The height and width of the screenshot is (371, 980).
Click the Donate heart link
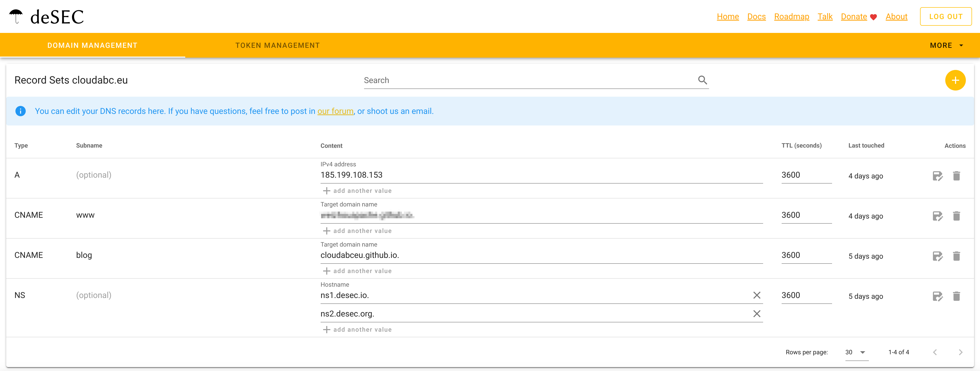pos(854,16)
